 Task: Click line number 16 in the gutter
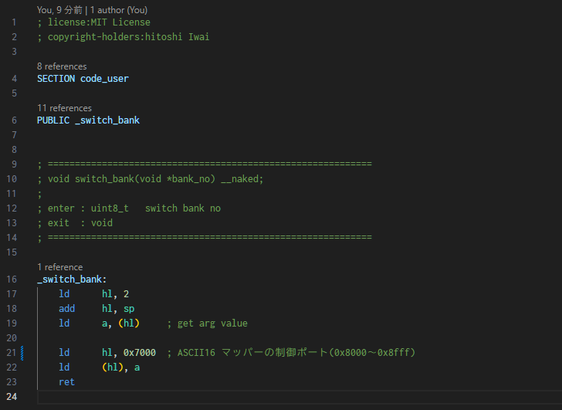11,279
